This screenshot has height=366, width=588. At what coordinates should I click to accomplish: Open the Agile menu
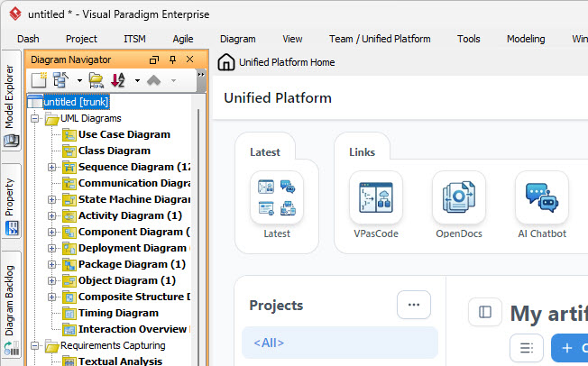coord(183,39)
